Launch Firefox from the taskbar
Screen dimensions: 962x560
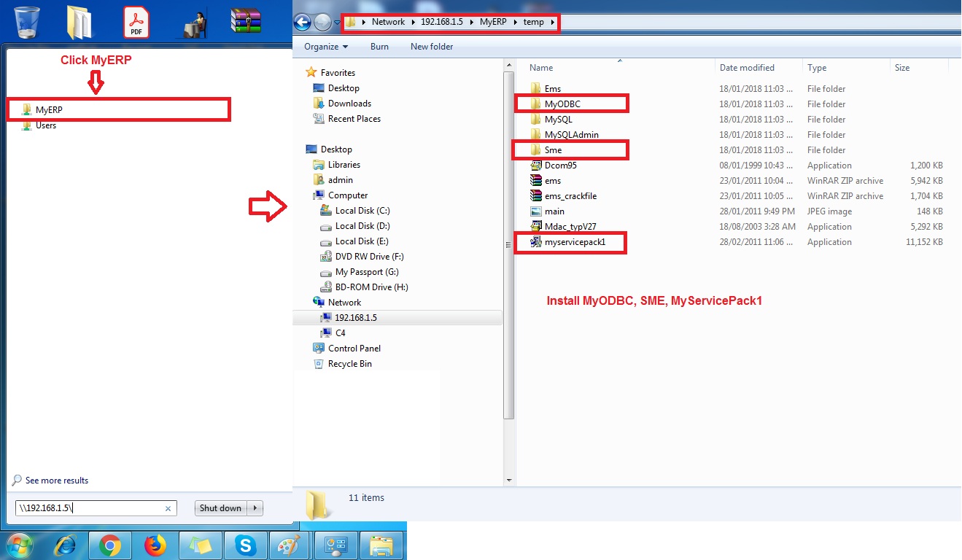pos(155,545)
